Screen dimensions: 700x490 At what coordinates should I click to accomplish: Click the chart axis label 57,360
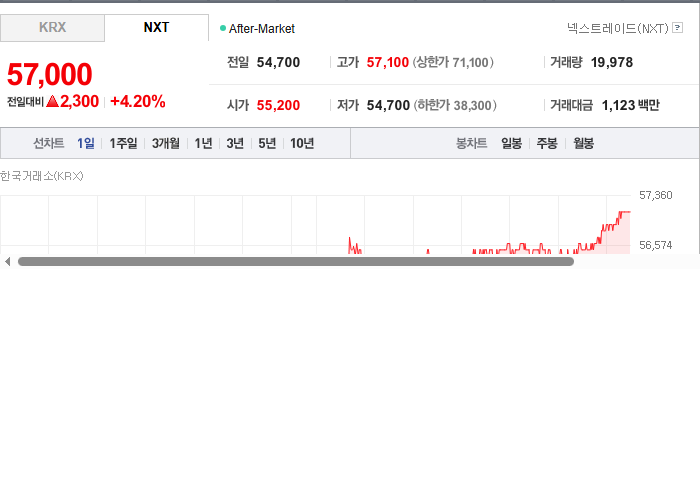click(x=655, y=195)
